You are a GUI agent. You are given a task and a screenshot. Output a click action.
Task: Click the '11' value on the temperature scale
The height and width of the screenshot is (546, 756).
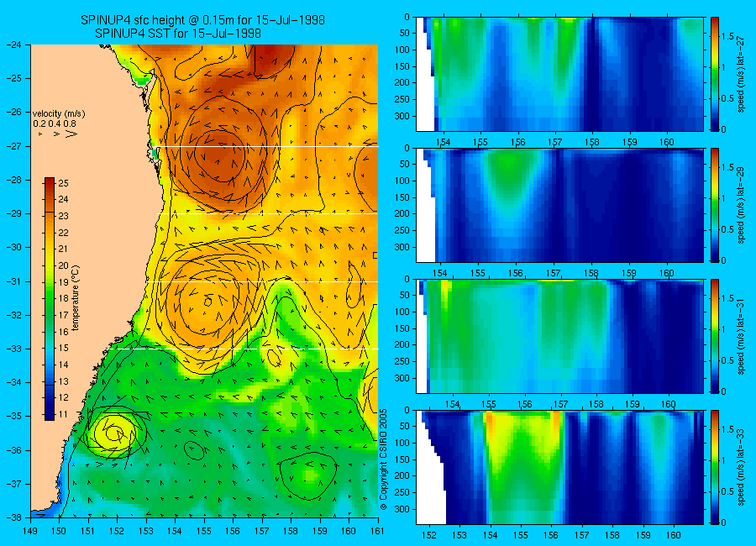pos(64,414)
